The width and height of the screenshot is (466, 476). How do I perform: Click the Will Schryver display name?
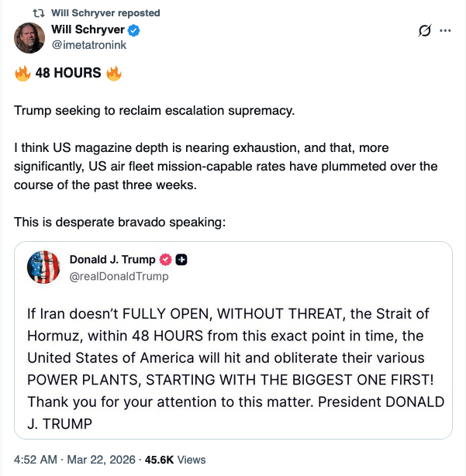point(87,30)
